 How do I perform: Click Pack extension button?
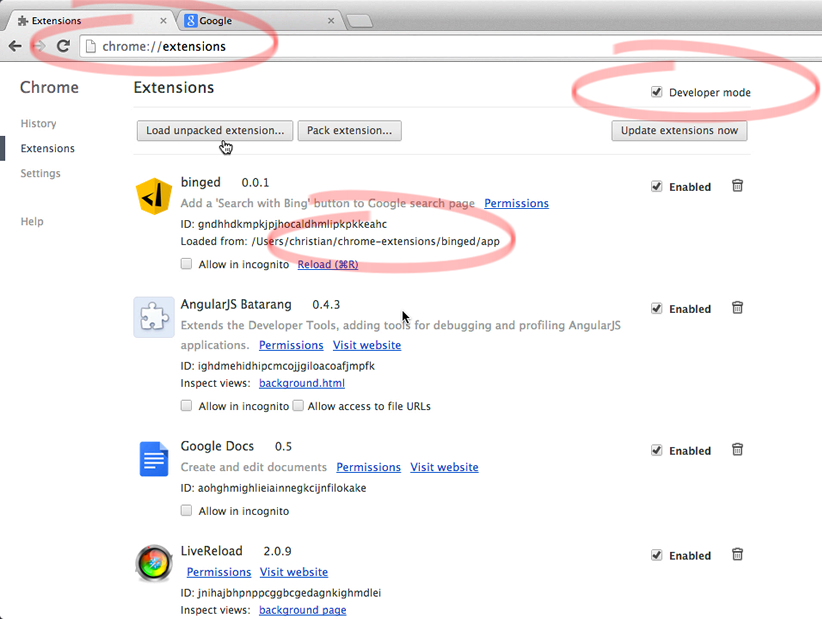[x=350, y=131]
